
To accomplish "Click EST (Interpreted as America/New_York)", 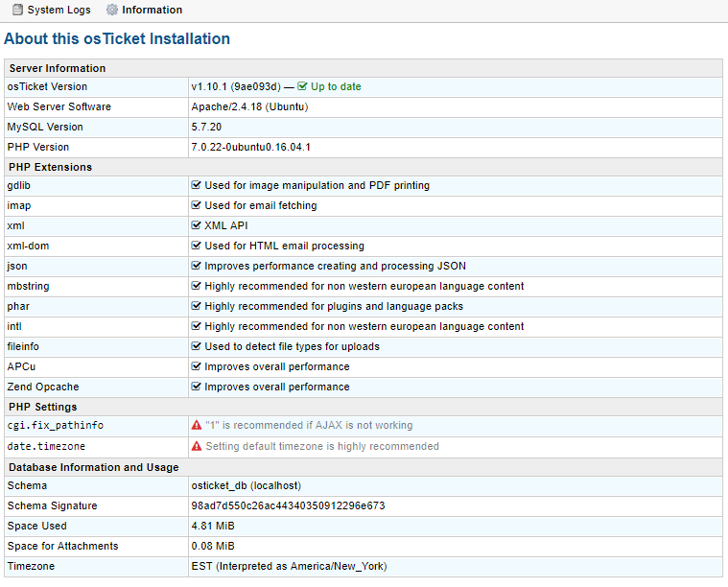I will coord(289,566).
